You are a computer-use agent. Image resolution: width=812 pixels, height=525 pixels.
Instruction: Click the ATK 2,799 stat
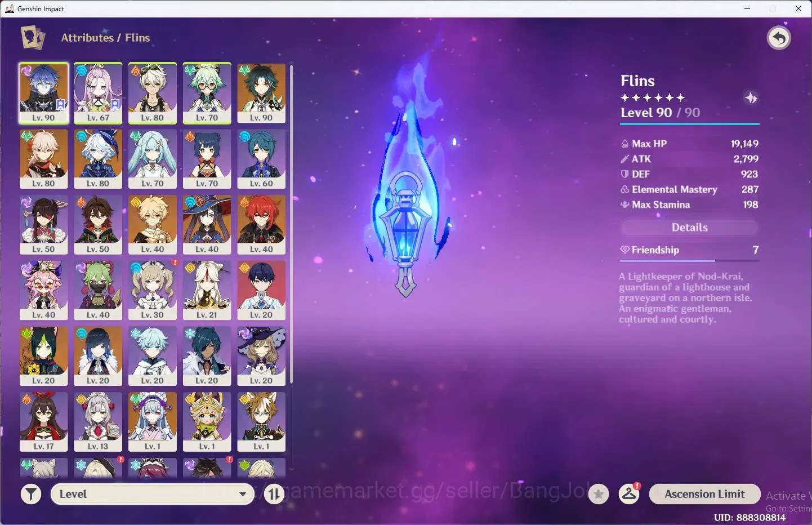(689, 159)
